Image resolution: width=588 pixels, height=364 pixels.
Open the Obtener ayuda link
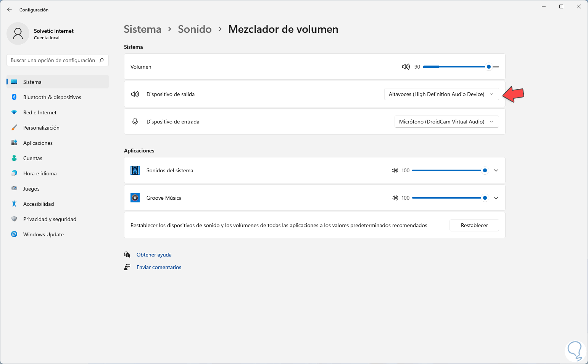pos(154,255)
